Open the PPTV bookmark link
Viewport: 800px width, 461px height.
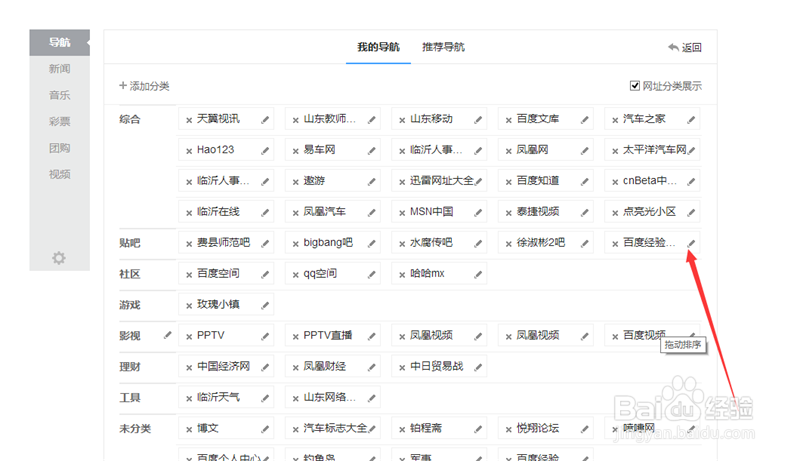(x=211, y=335)
